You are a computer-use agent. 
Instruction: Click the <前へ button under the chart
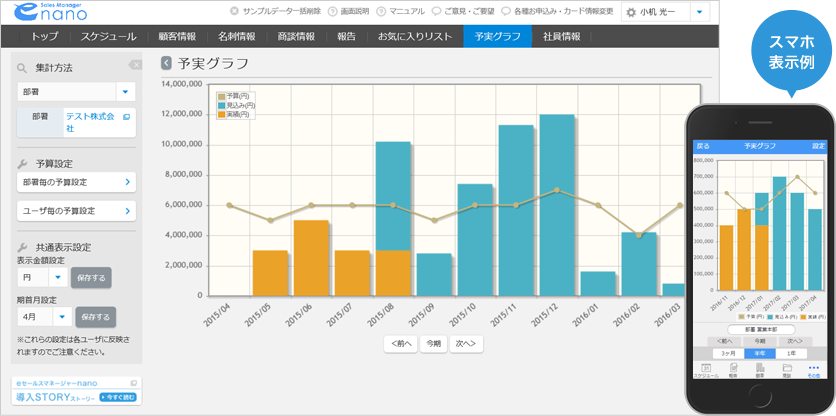click(401, 344)
